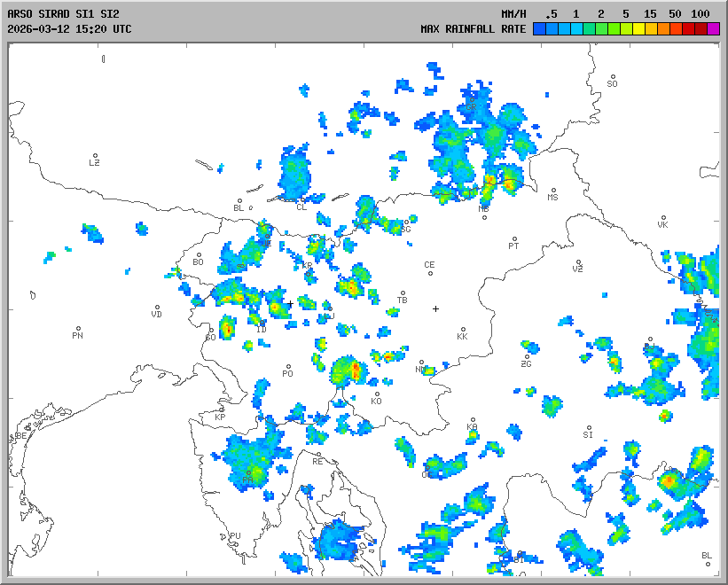Image resolution: width=728 pixels, height=585 pixels.
Task: Click the VD city marker
Action: tap(157, 308)
